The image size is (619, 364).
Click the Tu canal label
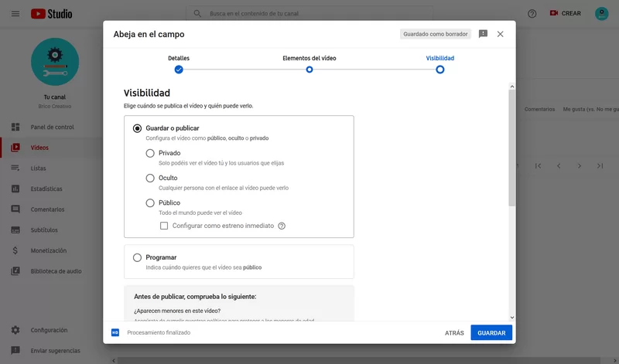tap(55, 97)
